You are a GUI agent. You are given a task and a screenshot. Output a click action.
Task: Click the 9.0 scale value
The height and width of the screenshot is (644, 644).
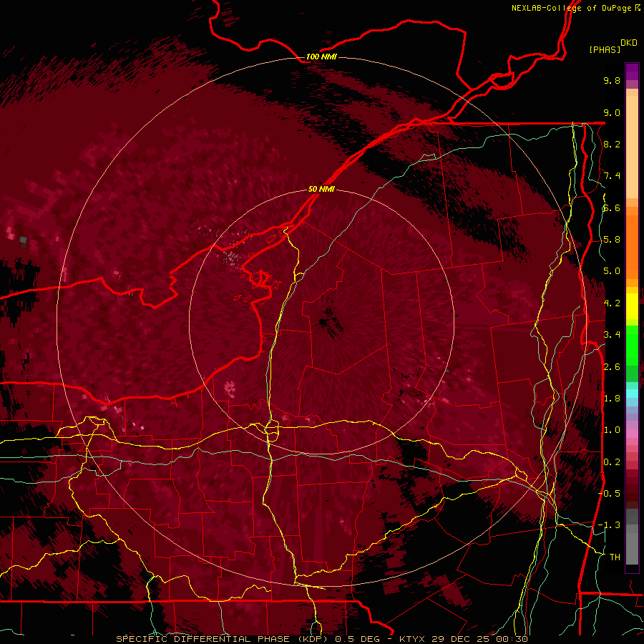(612, 112)
